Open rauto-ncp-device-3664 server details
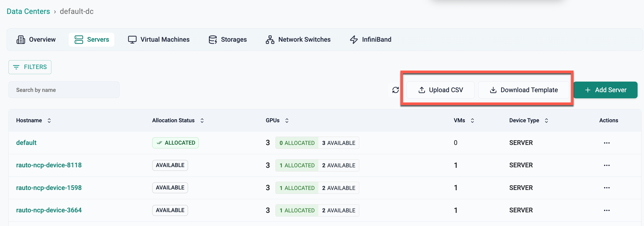The width and height of the screenshot is (644, 226). (49, 210)
